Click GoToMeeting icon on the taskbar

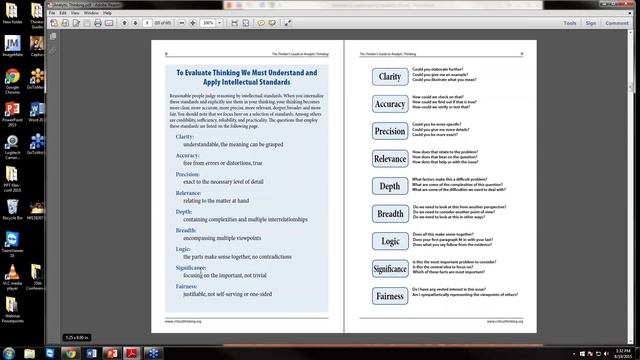click(x=153, y=353)
